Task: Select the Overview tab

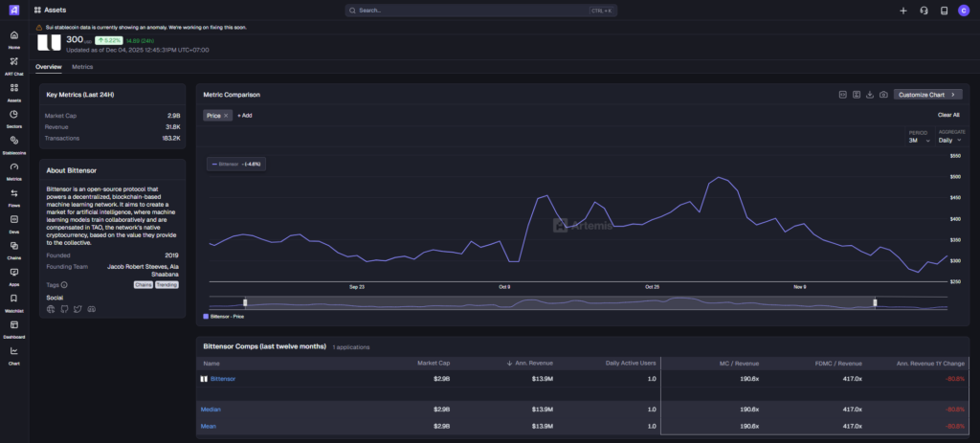Action: point(48,67)
